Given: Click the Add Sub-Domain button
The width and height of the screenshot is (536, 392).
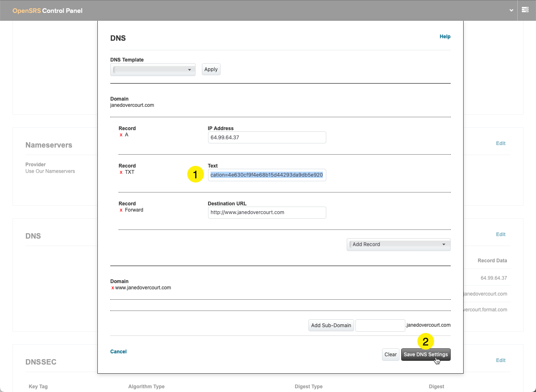Looking at the screenshot, I should pos(331,325).
